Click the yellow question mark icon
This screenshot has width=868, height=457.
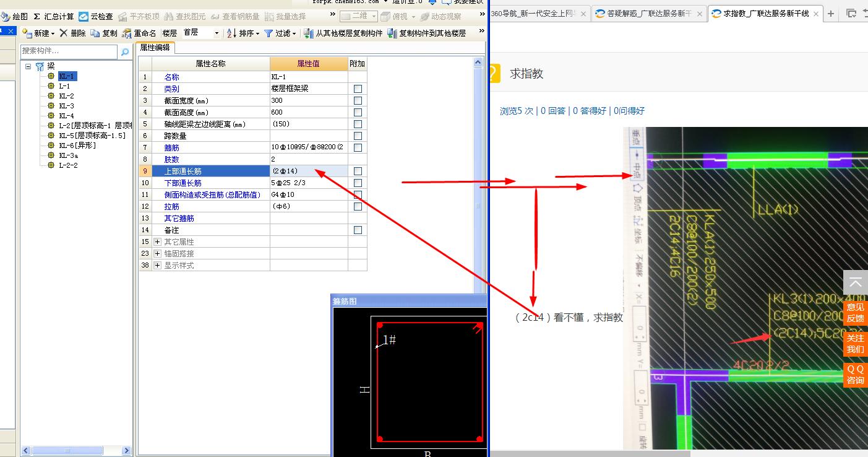[494, 73]
